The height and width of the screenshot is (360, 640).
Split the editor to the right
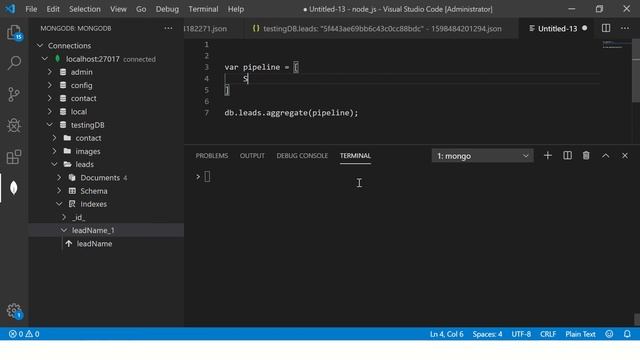click(606, 28)
